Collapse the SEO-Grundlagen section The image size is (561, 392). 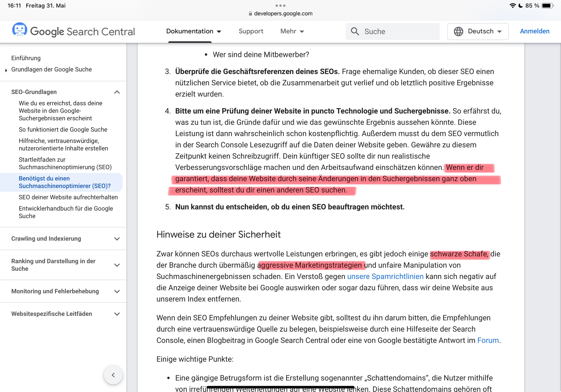(117, 92)
